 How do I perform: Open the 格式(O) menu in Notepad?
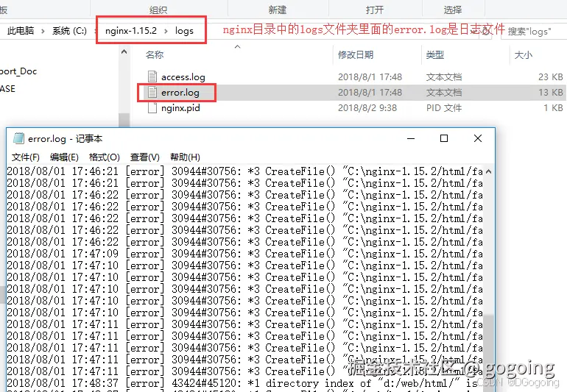(x=104, y=157)
